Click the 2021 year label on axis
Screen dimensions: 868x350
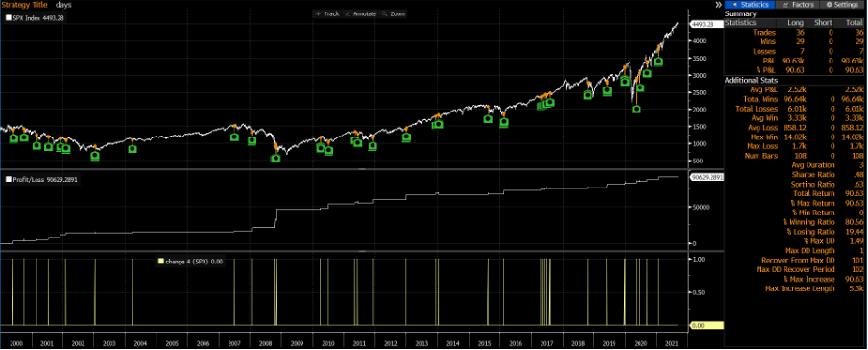coord(671,344)
